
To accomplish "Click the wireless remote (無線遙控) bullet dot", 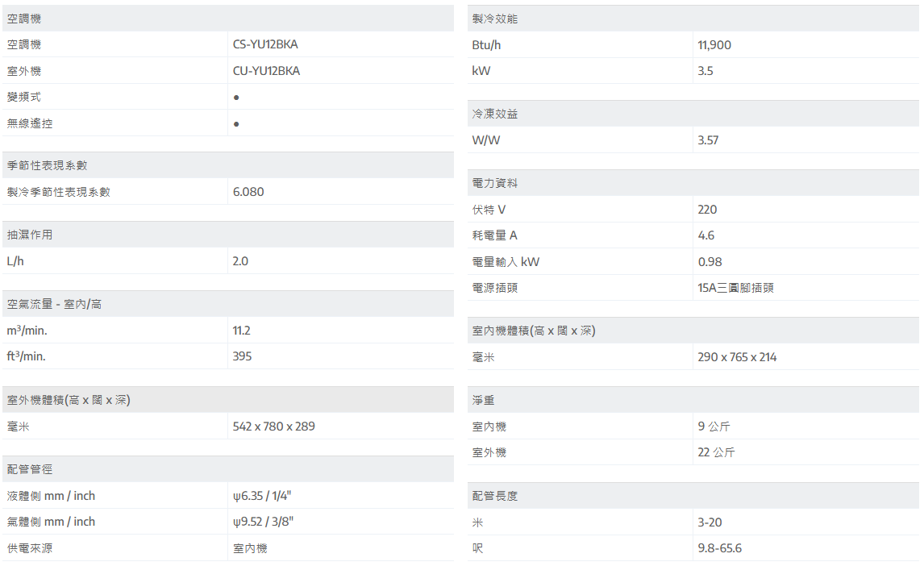I will click(236, 124).
